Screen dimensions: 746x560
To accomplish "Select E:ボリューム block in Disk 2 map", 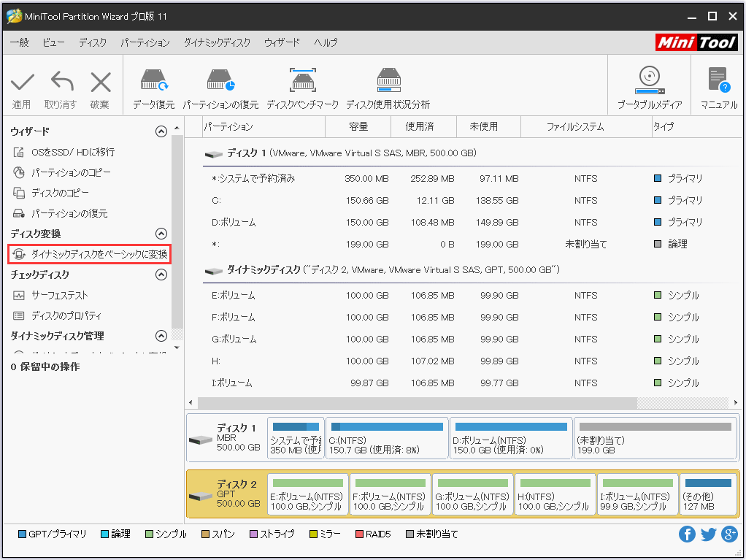I will [x=308, y=494].
